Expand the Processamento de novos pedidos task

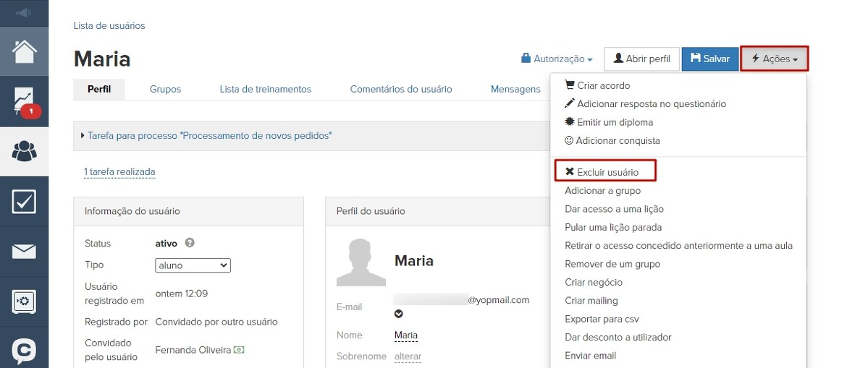coord(208,135)
